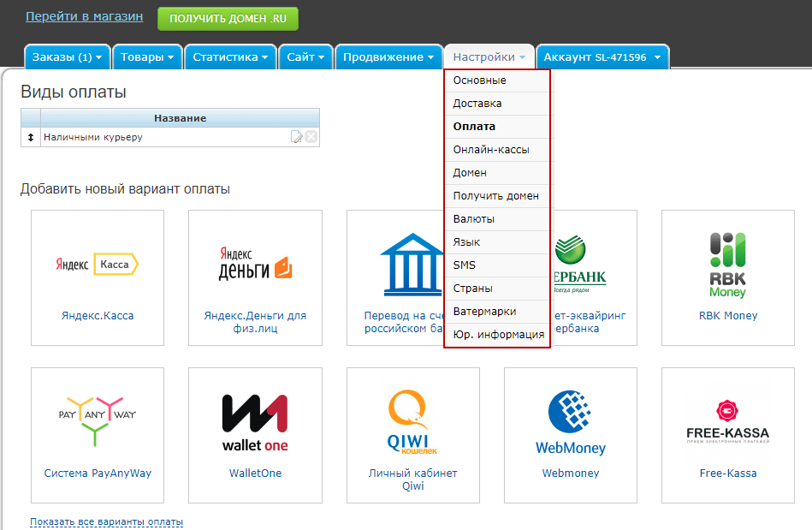Screen dimensions: 812x530
Task: Open Язык from the settings menu
Action: [497, 242]
